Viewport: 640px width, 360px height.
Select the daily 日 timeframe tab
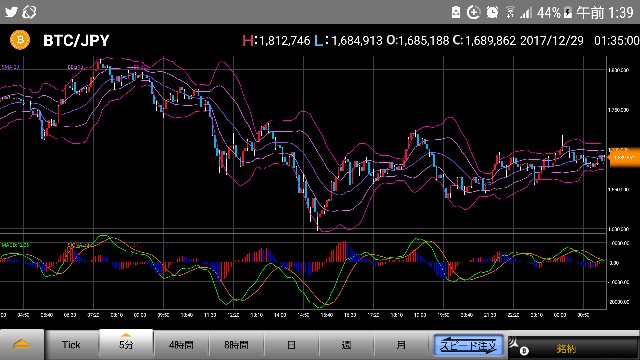tap(291, 344)
